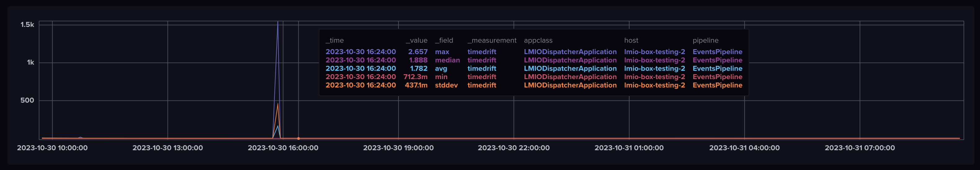Click the 500 y-axis label
980x170 pixels.
tap(27, 100)
